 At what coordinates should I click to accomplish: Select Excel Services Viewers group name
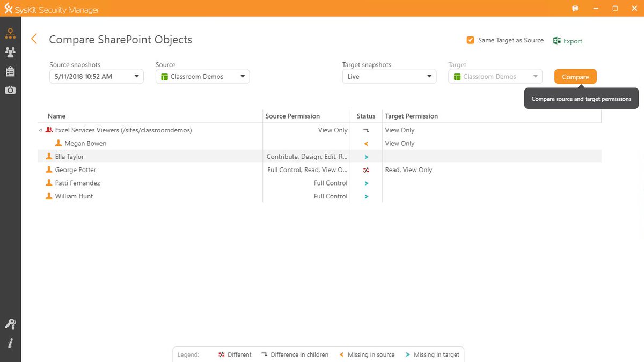pos(123,130)
